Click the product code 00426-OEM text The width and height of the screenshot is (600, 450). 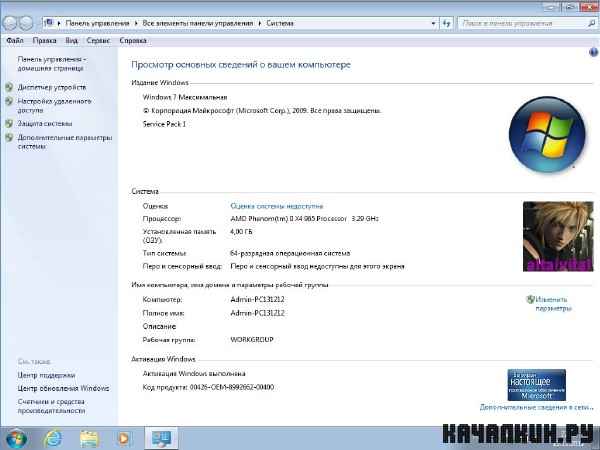(208, 387)
